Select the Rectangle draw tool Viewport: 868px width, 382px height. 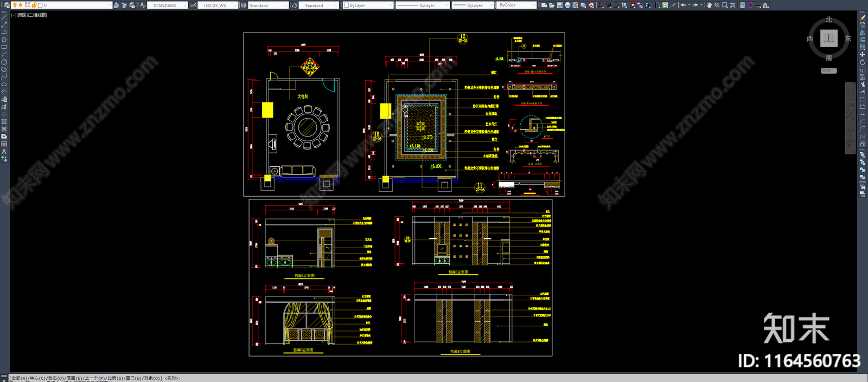click(4, 47)
